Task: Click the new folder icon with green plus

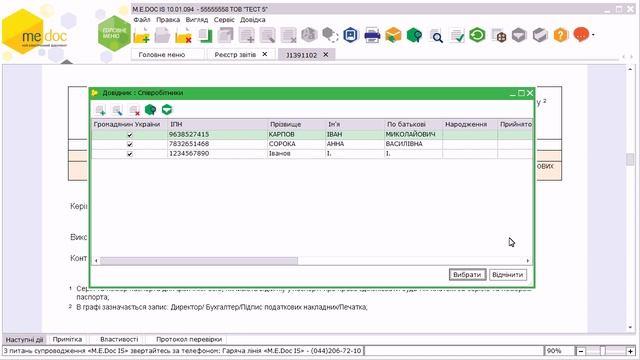Action: (x=141, y=36)
